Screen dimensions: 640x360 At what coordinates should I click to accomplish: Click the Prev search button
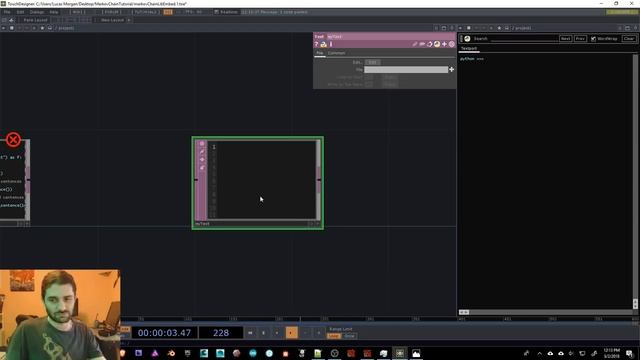580,38
